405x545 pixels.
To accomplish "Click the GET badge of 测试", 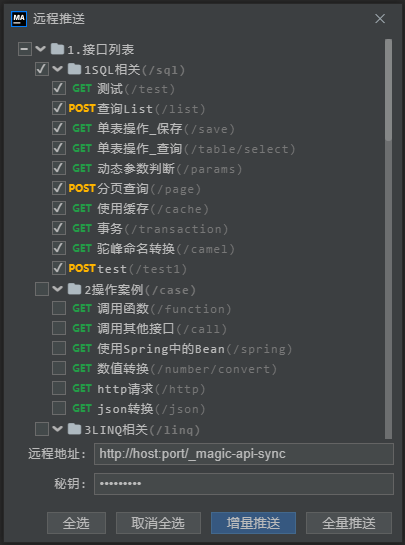I will (82, 89).
